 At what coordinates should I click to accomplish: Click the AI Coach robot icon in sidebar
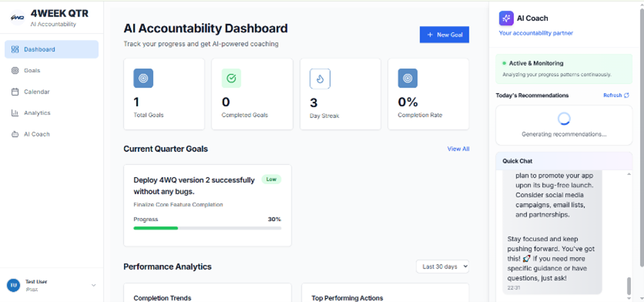pos(15,134)
